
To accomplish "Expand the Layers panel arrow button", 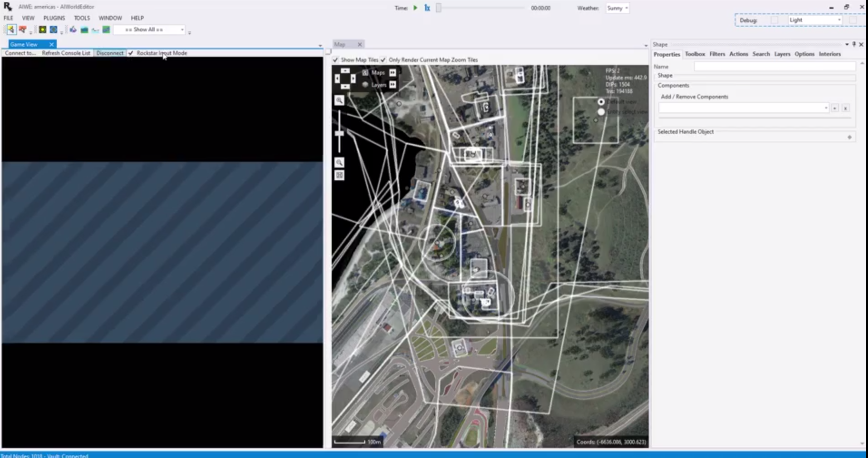I will coord(392,84).
